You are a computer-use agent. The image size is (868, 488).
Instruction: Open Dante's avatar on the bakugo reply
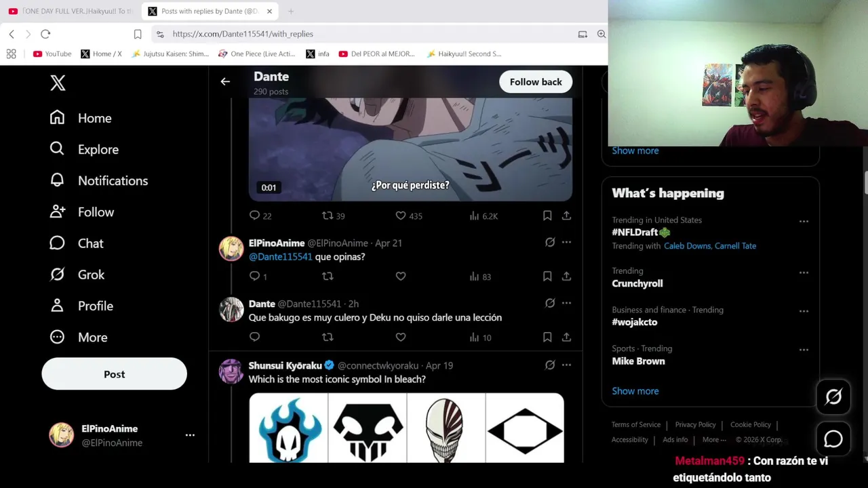[x=231, y=310]
